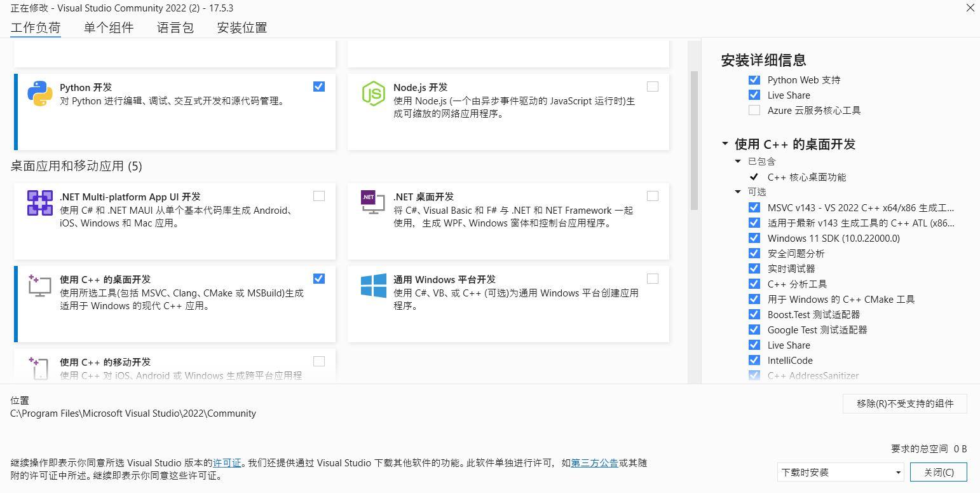Click the 通用 Windows 平台开发 icon
The width and height of the screenshot is (980, 493).
(x=374, y=286)
